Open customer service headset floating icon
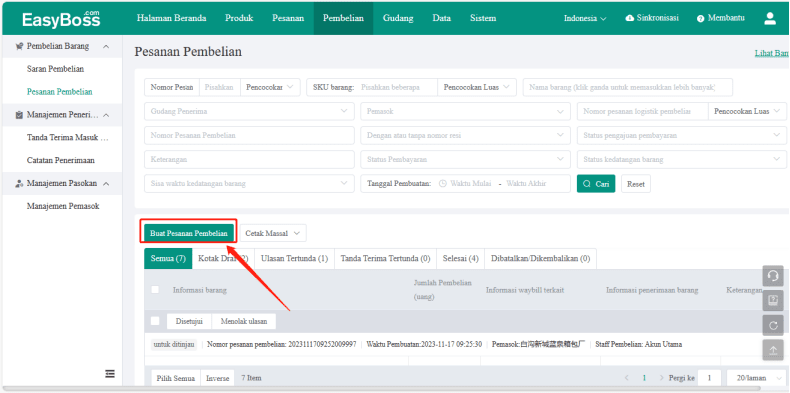The height and width of the screenshot is (393, 790). (773, 276)
